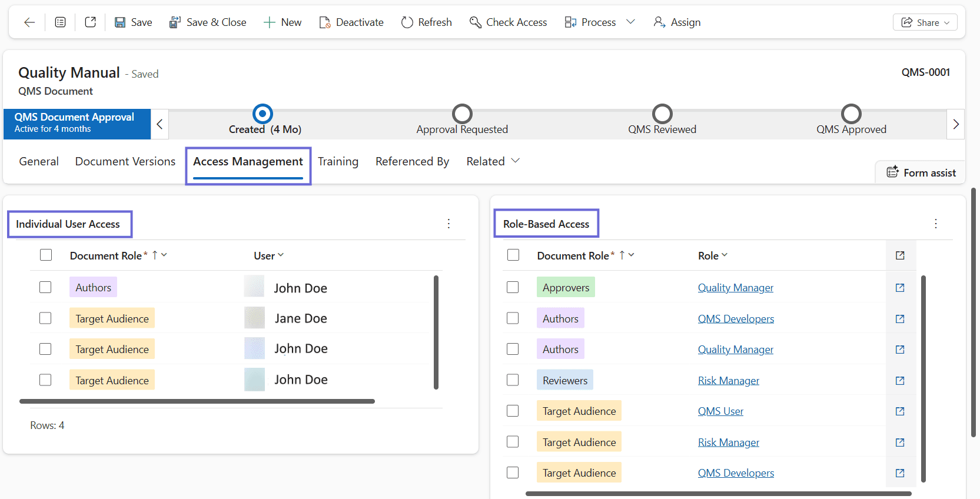Open the Share dropdown button
The height and width of the screenshot is (499, 980).
[x=925, y=22]
